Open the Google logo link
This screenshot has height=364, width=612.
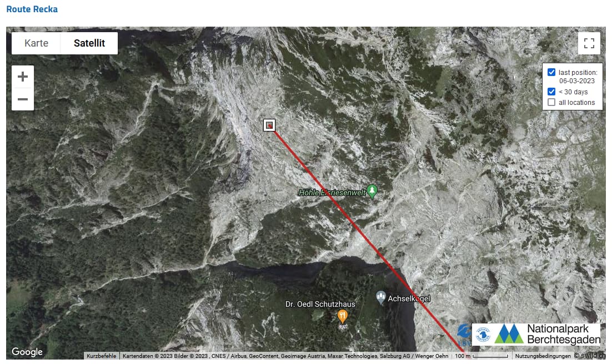[x=27, y=352]
